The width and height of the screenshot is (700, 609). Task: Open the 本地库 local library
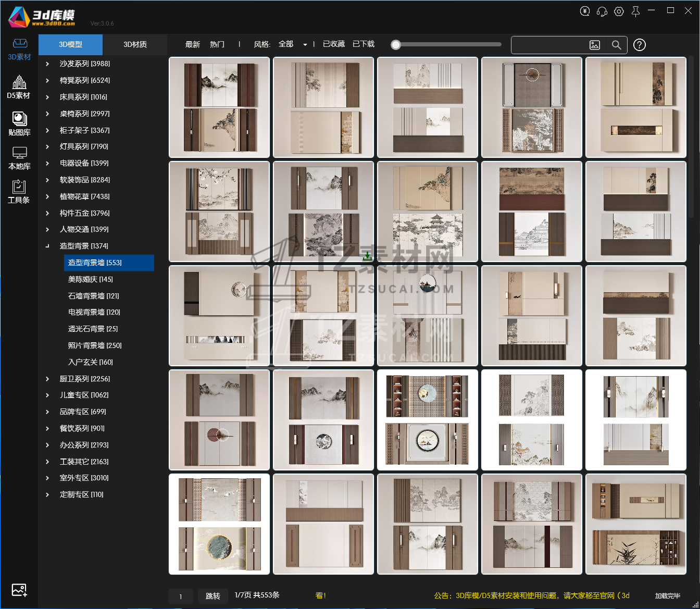pos(19,158)
